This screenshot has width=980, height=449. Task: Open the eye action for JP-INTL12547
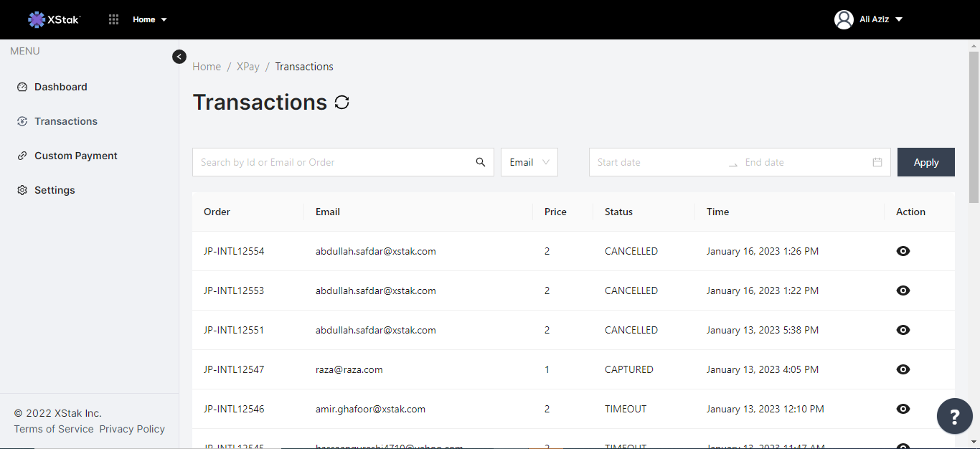(x=903, y=369)
